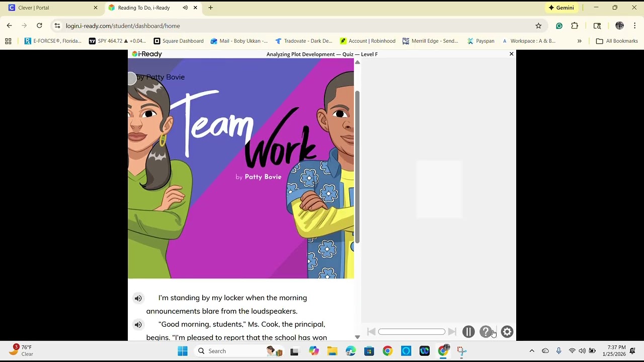
Task: Close the Reading To Do tab
Action: [x=195, y=8]
